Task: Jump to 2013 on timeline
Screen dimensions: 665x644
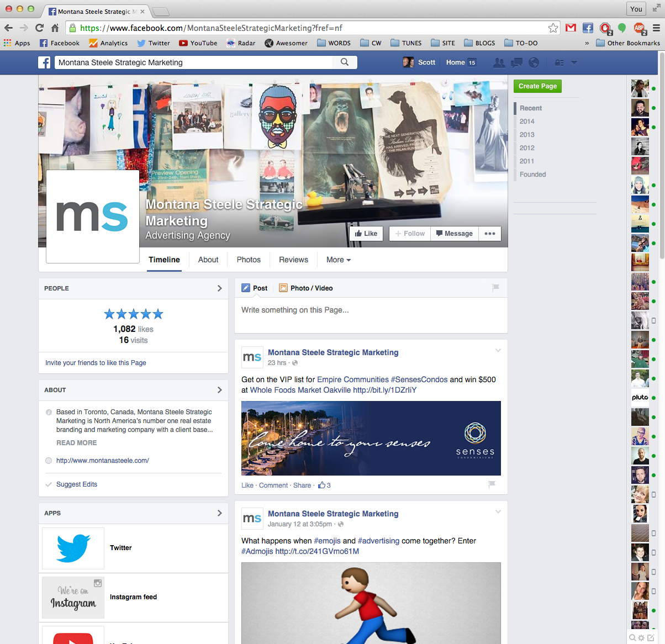Action: pos(527,135)
